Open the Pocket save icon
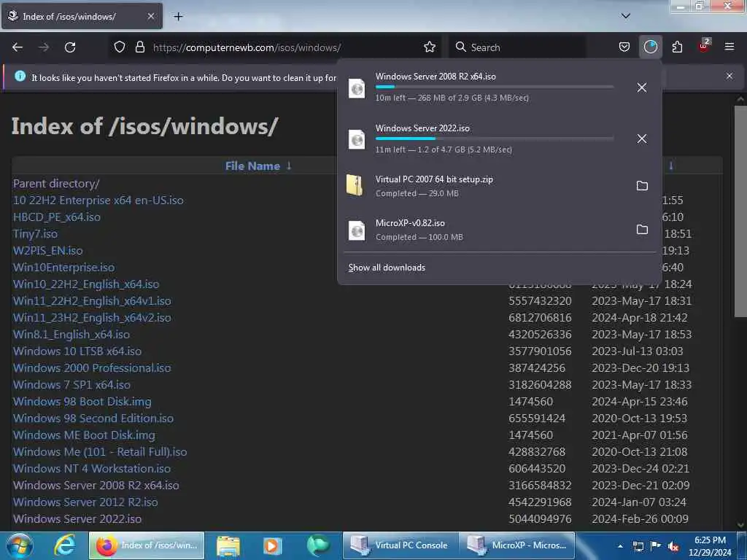747x560 pixels. [624, 47]
